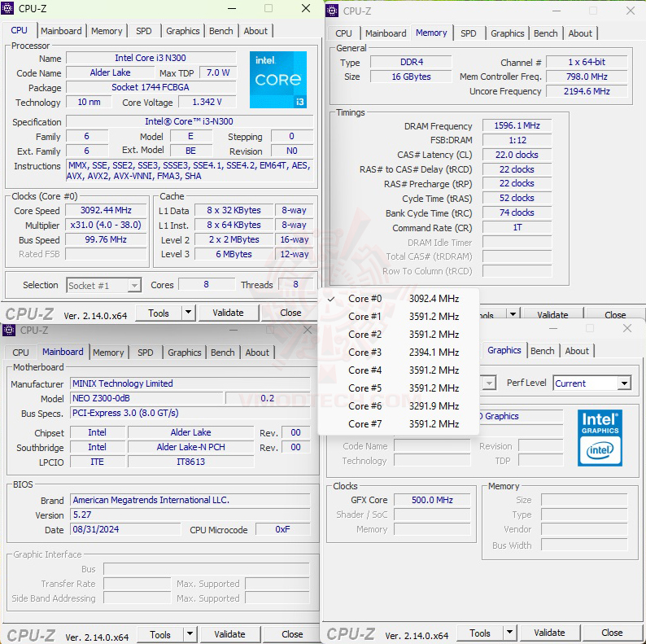Open Graphics tab in the CPU window
The height and width of the screenshot is (644, 646).
coord(183,31)
